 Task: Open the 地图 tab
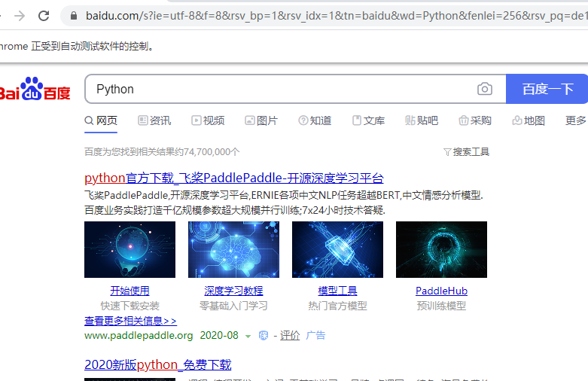click(529, 120)
